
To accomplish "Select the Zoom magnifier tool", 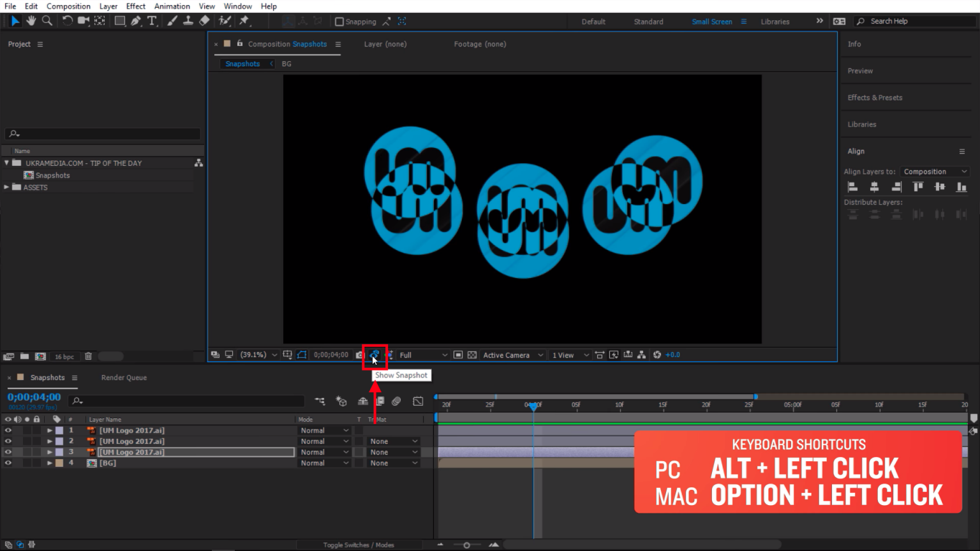I will tap(47, 21).
